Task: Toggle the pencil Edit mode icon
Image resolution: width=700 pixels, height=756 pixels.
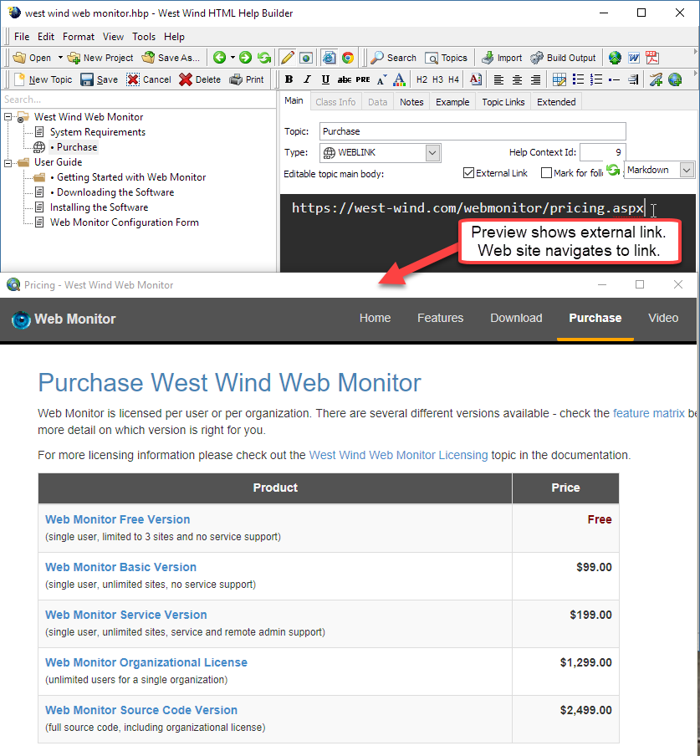Action: point(288,58)
